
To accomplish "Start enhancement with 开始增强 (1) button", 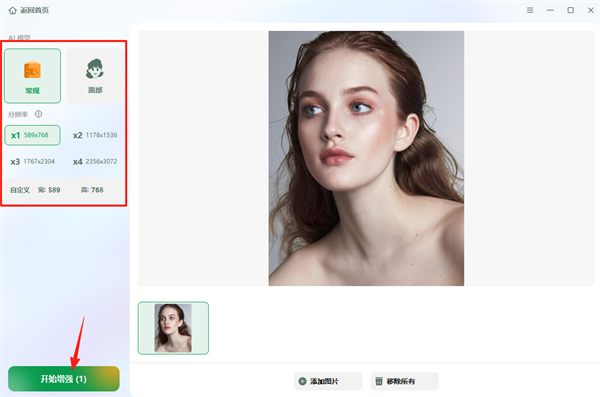I will [x=64, y=379].
